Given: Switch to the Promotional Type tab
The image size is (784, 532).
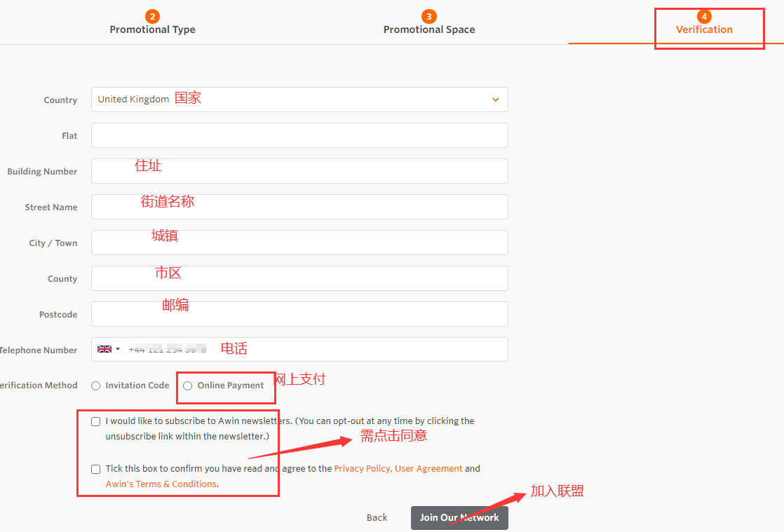Looking at the screenshot, I should click(152, 29).
